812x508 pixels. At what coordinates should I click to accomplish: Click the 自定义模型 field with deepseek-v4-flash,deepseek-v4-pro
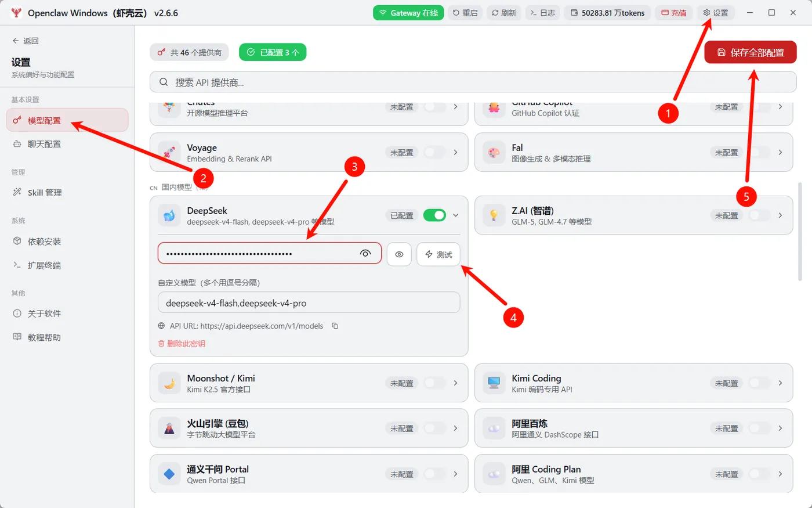click(x=309, y=302)
